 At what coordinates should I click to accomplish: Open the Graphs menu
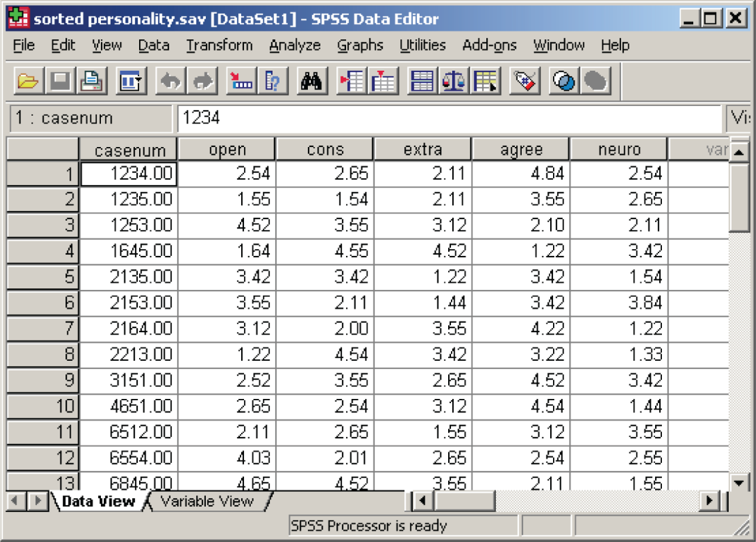tap(360, 46)
